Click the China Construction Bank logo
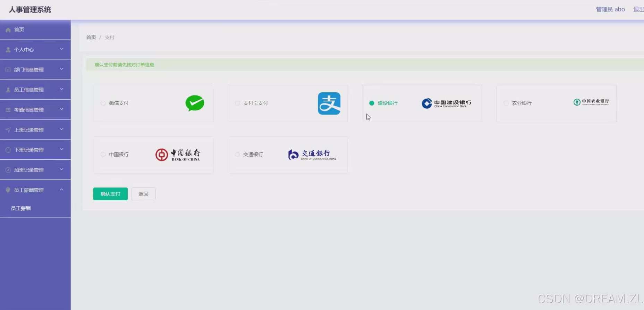The width and height of the screenshot is (644, 310). [447, 103]
